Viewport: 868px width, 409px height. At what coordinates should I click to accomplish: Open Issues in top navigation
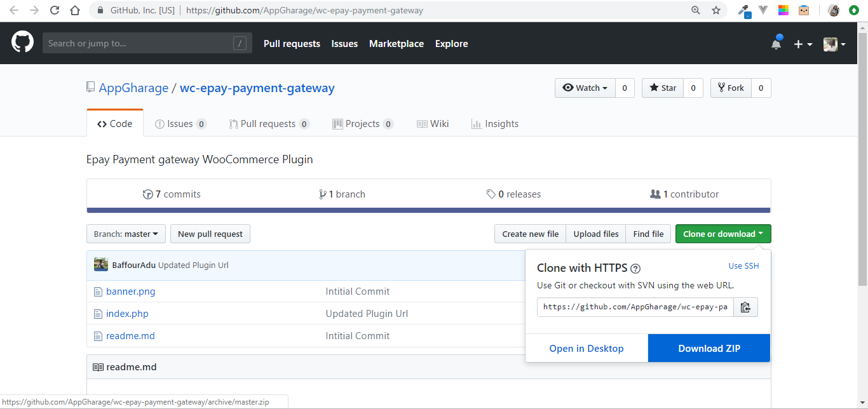344,43
